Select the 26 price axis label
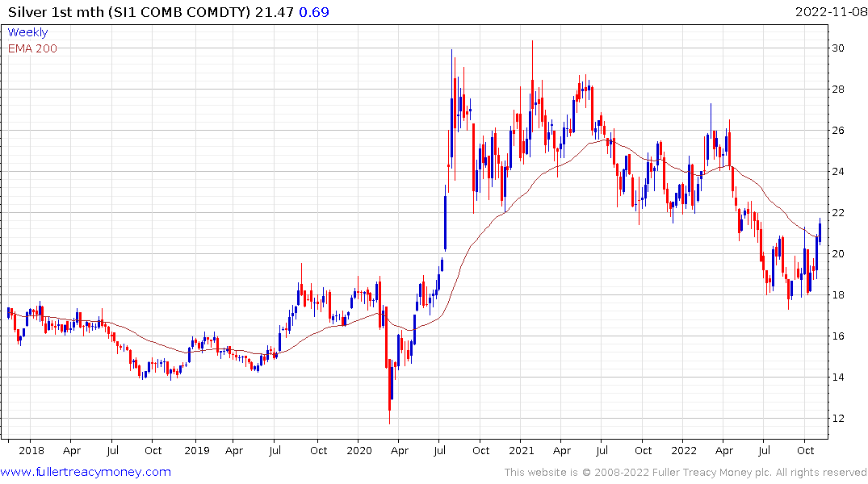 [x=837, y=131]
